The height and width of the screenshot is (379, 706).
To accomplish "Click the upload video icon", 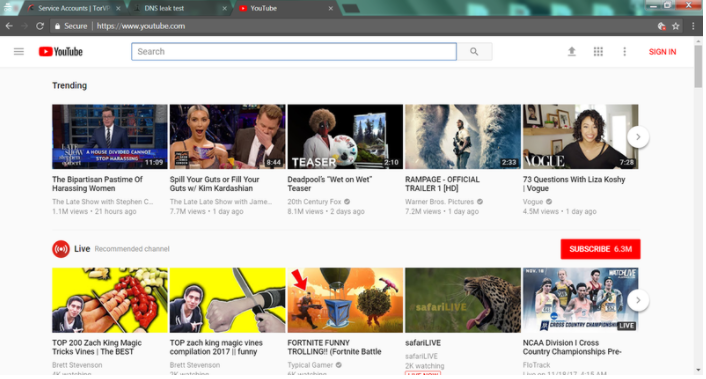I will pos(571,52).
